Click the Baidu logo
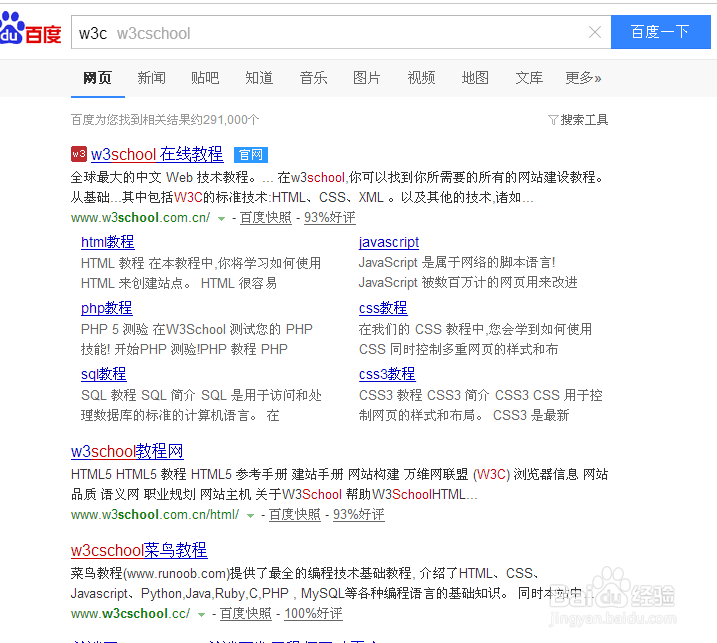 pos(31,28)
